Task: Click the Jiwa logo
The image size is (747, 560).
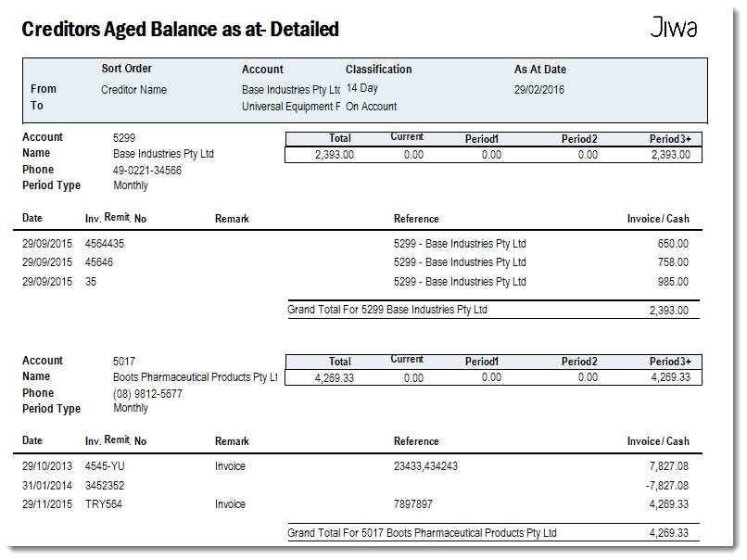Action: tap(673, 27)
